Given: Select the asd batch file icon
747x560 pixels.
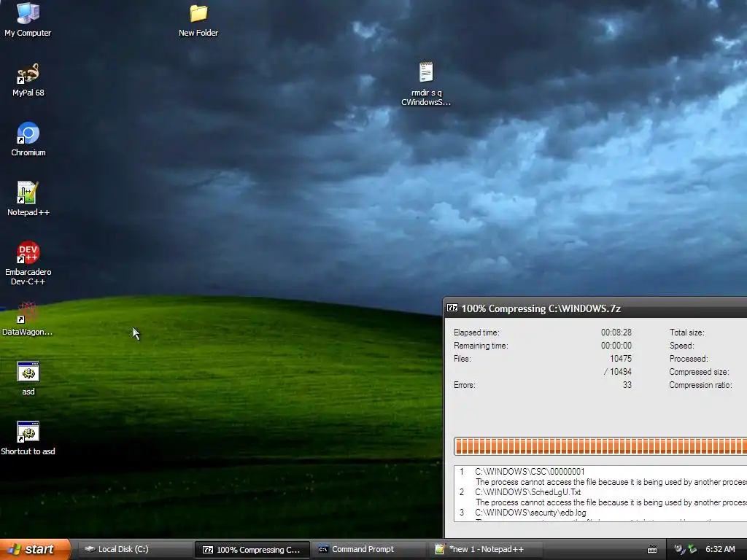Looking at the screenshot, I should pyautogui.click(x=28, y=378).
